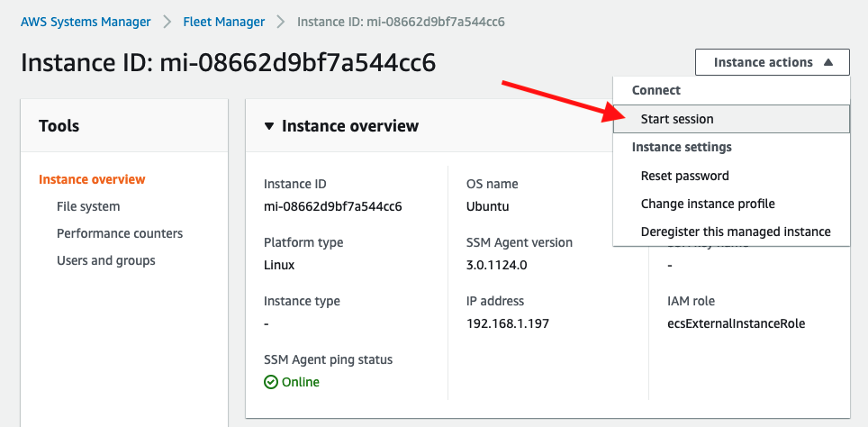This screenshot has width=868, height=427.
Task: Click the green Online status check icon
Action: point(271,382)
